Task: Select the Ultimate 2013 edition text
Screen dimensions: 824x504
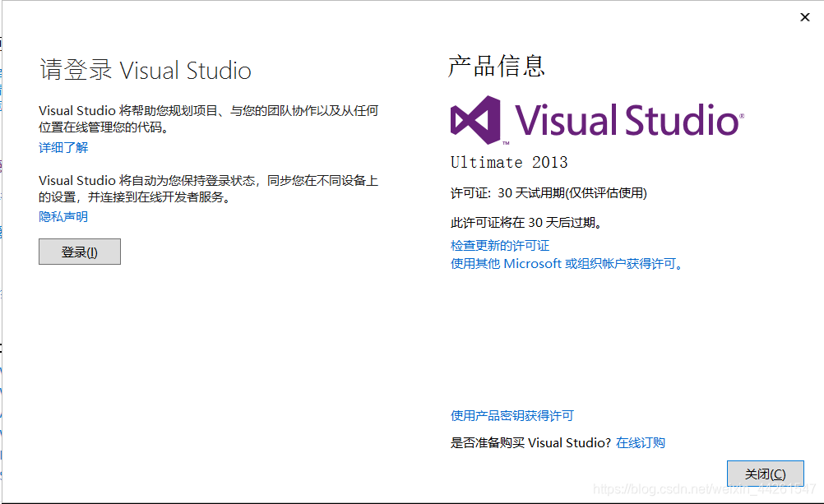Action: [509, 163]
